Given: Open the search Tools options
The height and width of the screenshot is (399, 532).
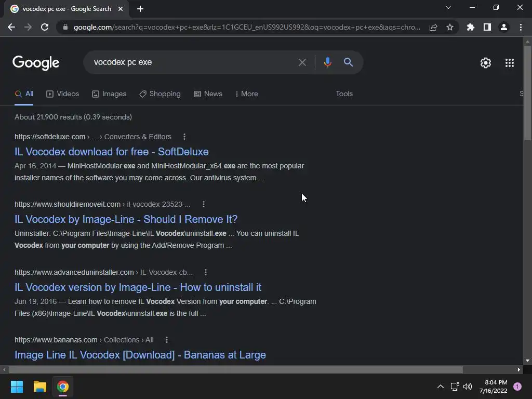Looking at the screenshot, I should pyautogui.click(x=344, y=94).
